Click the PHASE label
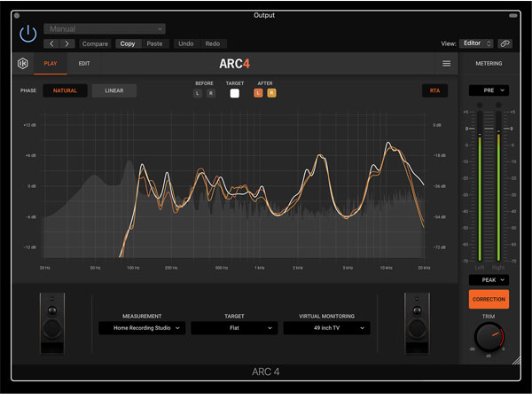 click(x=28, y=90)
